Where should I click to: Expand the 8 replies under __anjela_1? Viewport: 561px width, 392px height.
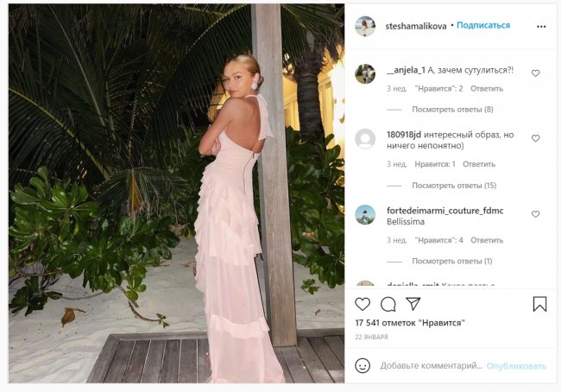[452, 110]
